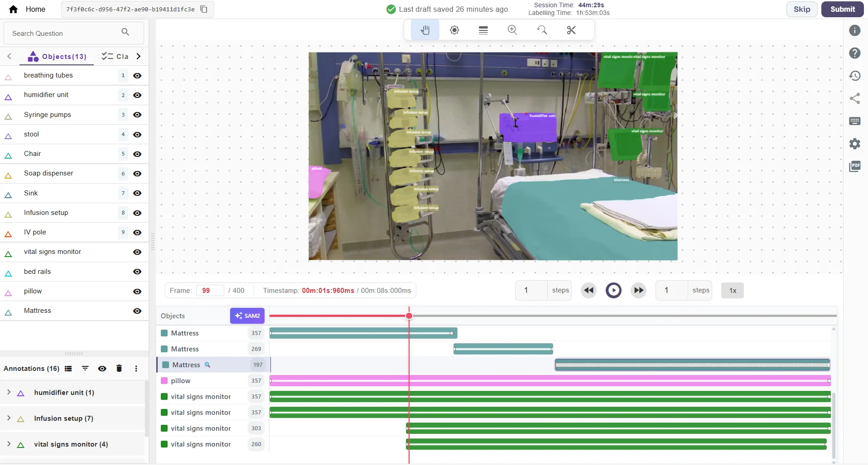Open the brightness adjustment tool
868x467 pixels.
point(454,30)
